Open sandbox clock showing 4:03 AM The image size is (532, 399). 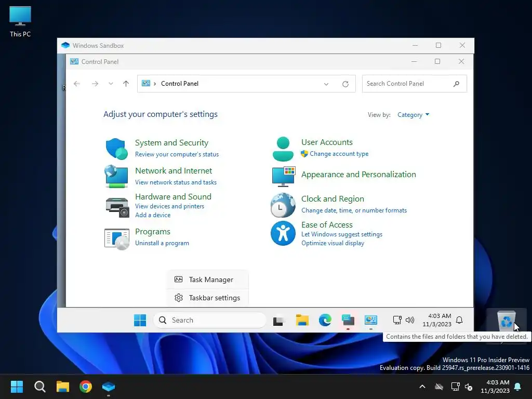click(x=437, y=320)
